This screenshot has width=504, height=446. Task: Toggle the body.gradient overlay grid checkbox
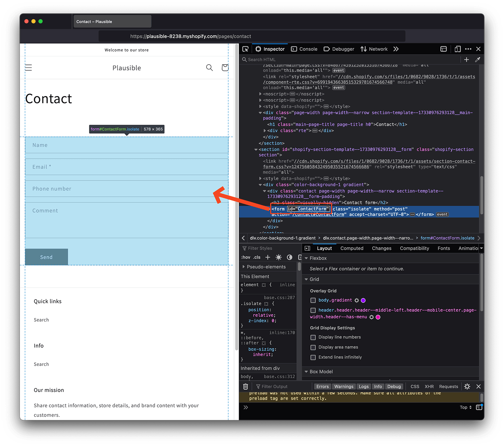313,300
